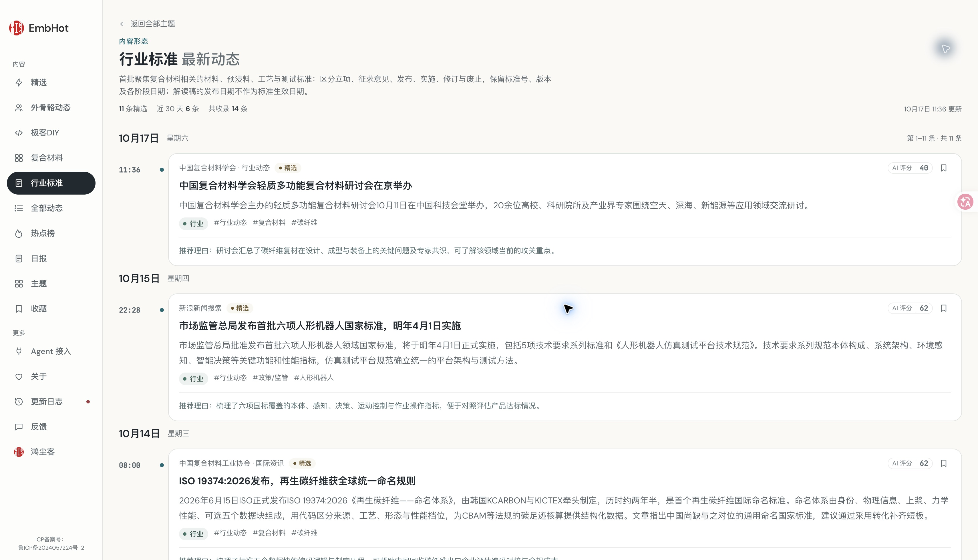Open 精选 in the sidebar

tap(51, 82)
